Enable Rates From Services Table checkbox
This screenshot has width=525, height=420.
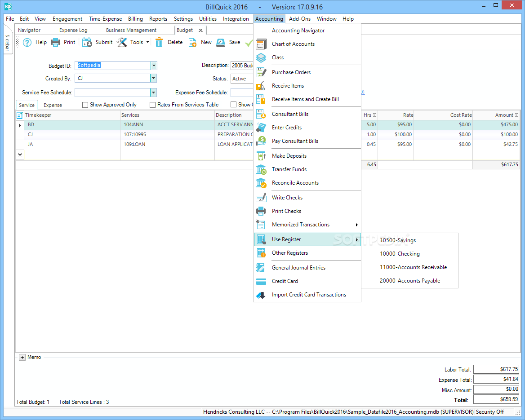pyautogui.click(x=153, y=105)
